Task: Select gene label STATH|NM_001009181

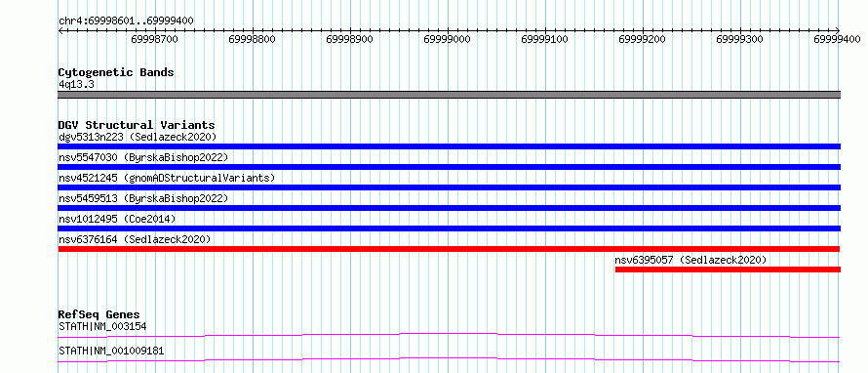Action: tap(111, 352)
